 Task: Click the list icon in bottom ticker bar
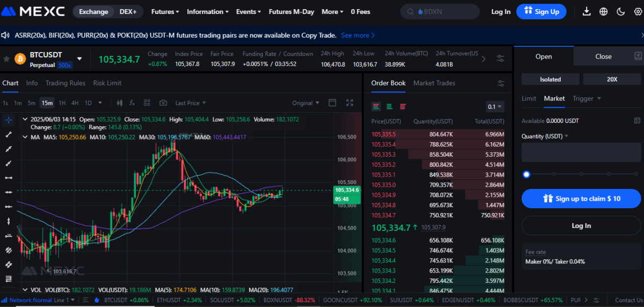[85, 300]
